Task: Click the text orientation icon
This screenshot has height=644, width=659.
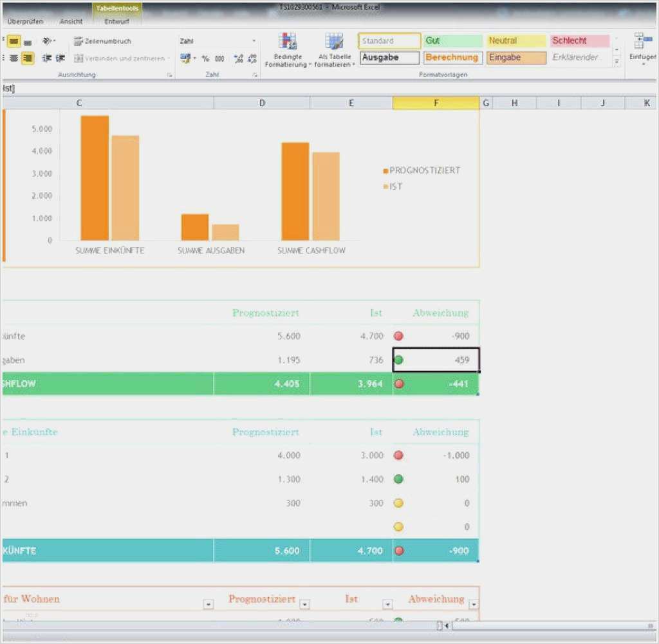Action: 48,41
